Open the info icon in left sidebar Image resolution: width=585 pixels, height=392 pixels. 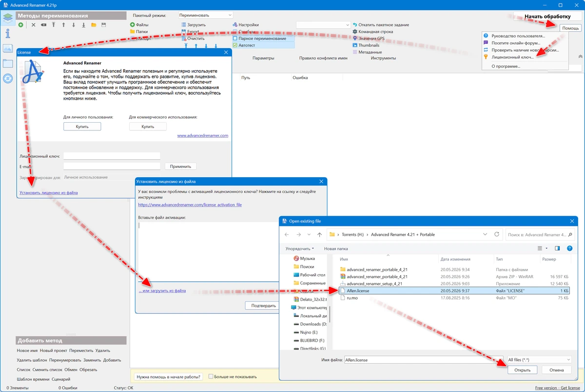tap(8, 33)
